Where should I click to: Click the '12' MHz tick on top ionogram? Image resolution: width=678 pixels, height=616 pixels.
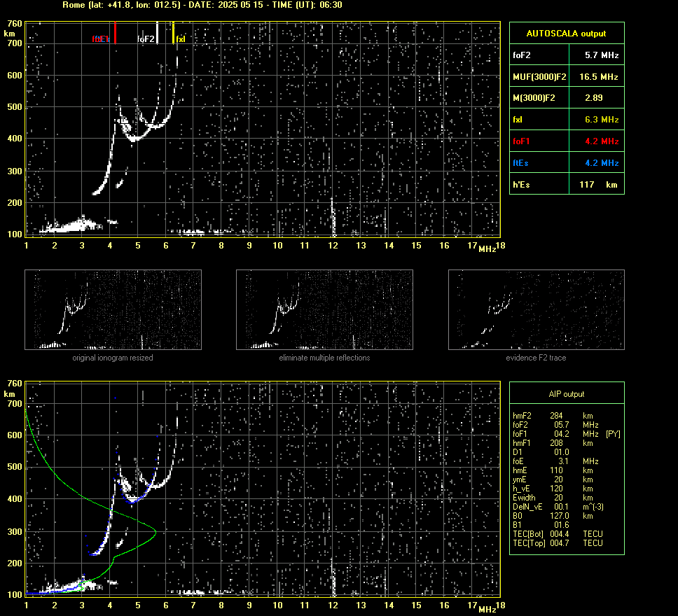(x=333, y=245)
